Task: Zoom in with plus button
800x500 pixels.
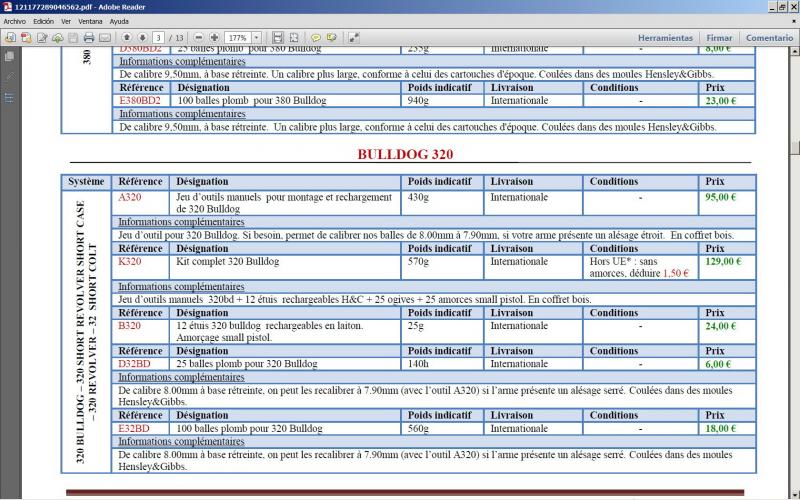Action: (x=214, y=38)
